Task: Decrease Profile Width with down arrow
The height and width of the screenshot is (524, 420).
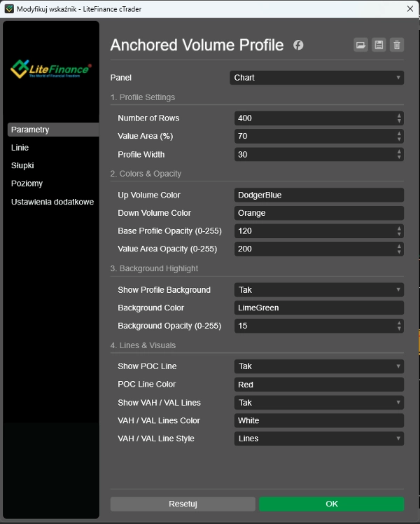Action: click(399, 157)
